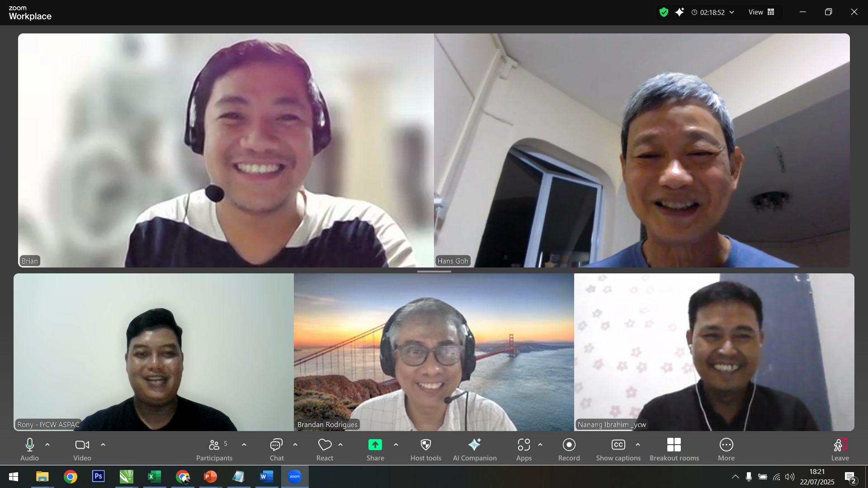The image size is (868, 488).
Task: Open the View layout menu
Action: click(761, 12)
